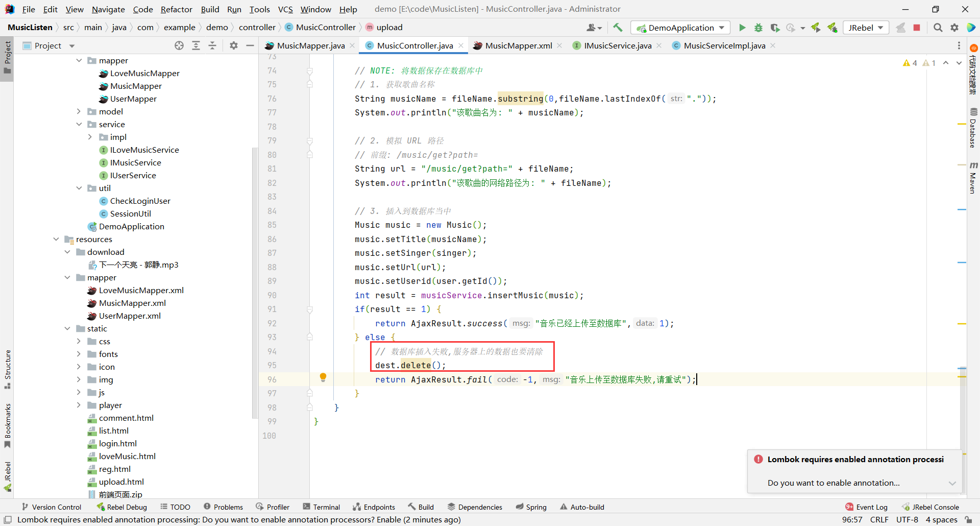The height and width of the screenshot is (526, 980).
Task: Open the Maven side panel
Action: point(973,178)
